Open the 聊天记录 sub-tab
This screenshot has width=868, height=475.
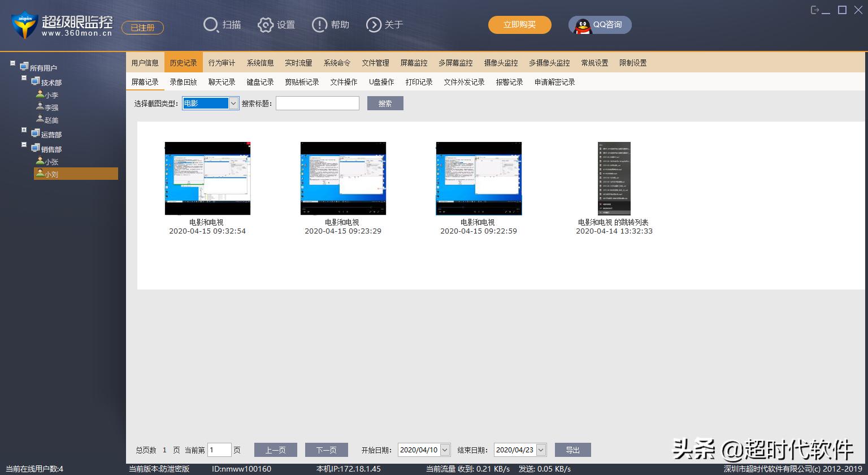(x=222, y=82)
